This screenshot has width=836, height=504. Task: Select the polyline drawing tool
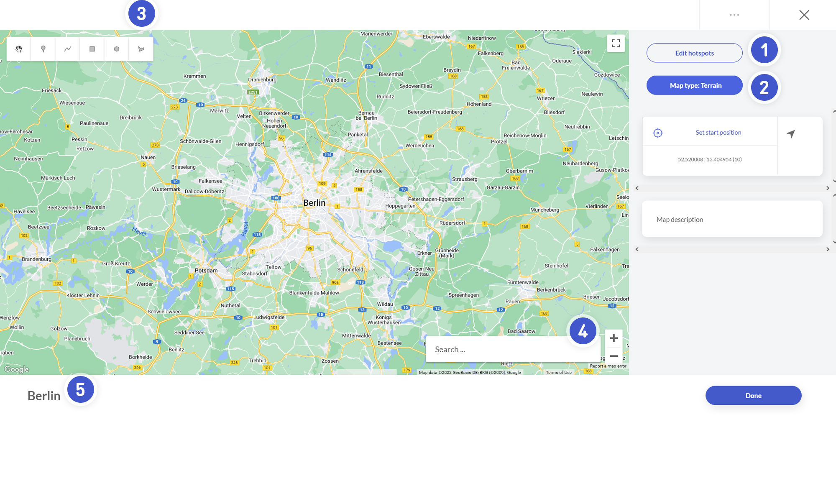click(x=67, y=49)
